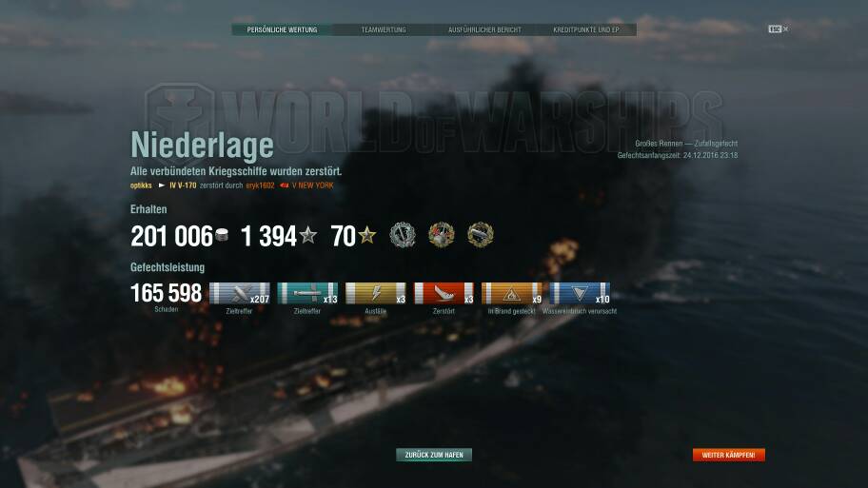The width and height of the screenshot is (868, 488).
Task: Open the Teamwertung tab
Action: tap(383, 29)
